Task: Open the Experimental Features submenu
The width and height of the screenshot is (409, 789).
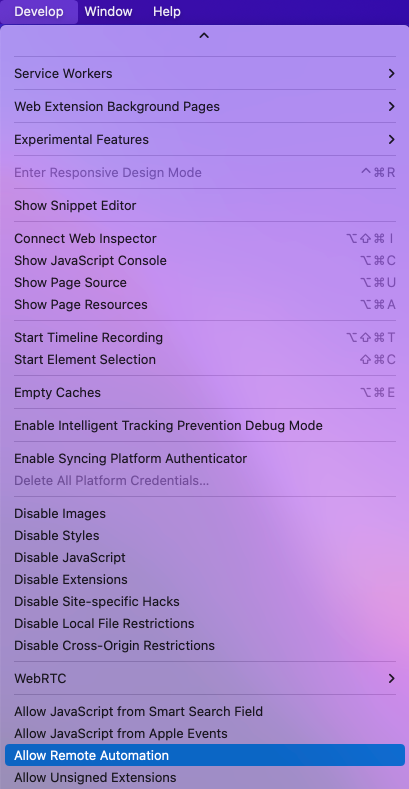Action: [205, 139]
